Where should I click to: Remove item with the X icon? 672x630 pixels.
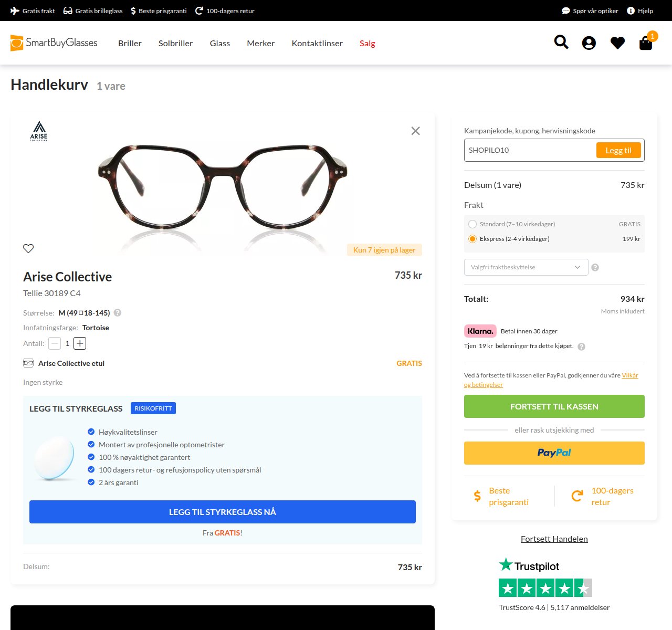click(415, 131)
